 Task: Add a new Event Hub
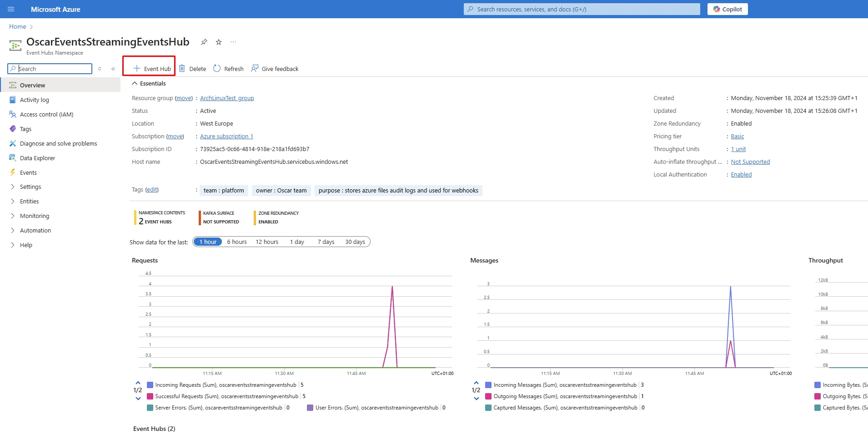click(152, 69)
